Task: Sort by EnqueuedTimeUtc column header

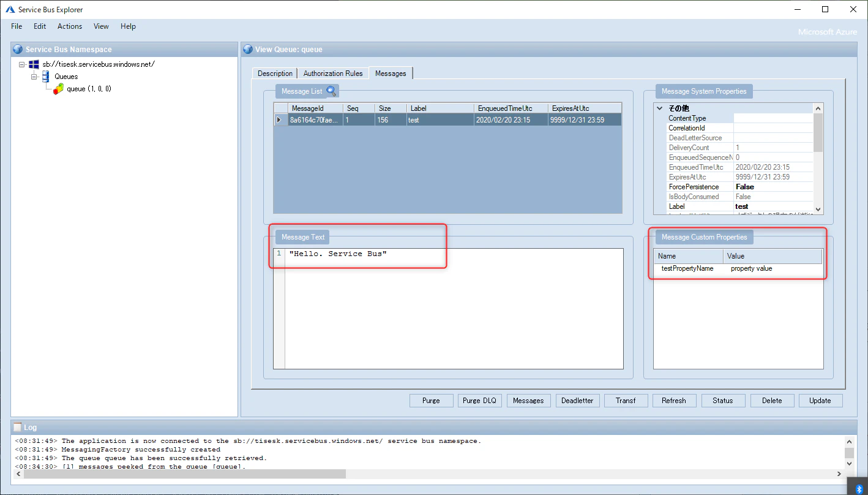Action: (x=511, y=108)
